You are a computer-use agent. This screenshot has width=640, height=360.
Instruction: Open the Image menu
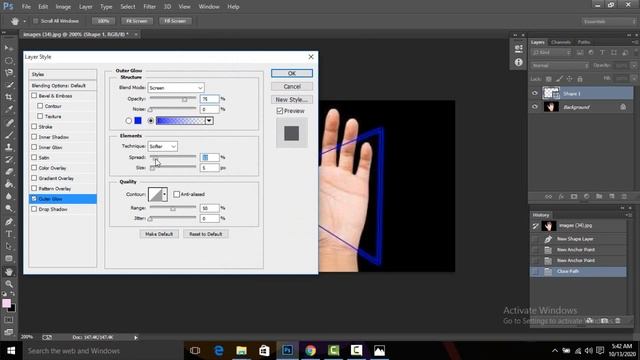pos(63,7)
